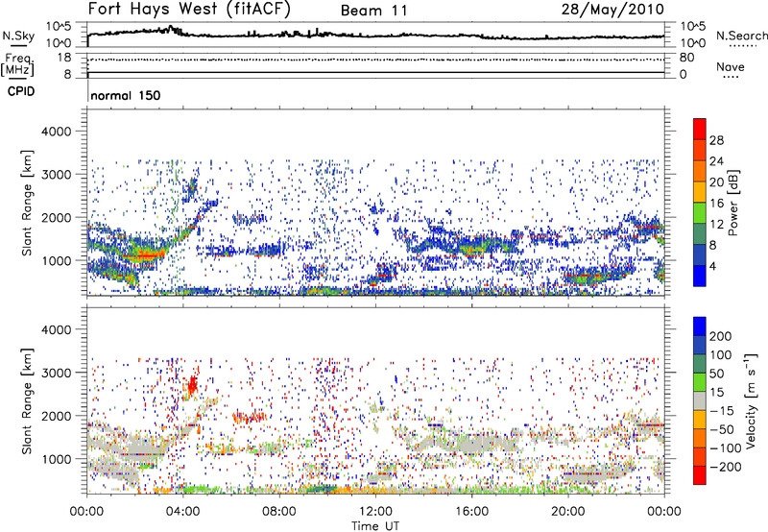768x532 pixels.
Task: Click the N.Sky noise trace peak near 03:30
Action: point(171,28)
